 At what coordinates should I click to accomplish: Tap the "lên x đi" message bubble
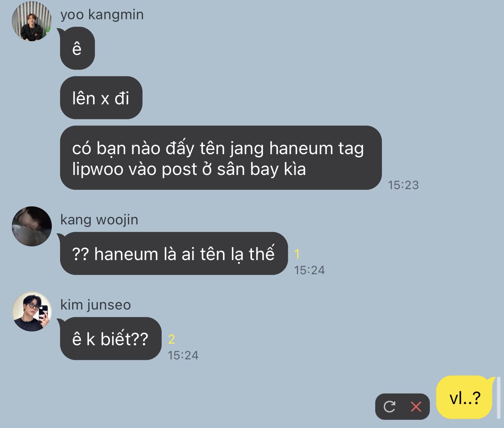(x=101, y=98)
